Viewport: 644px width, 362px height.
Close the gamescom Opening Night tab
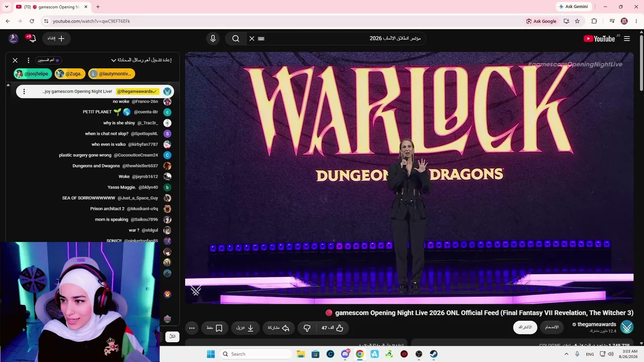86,7
